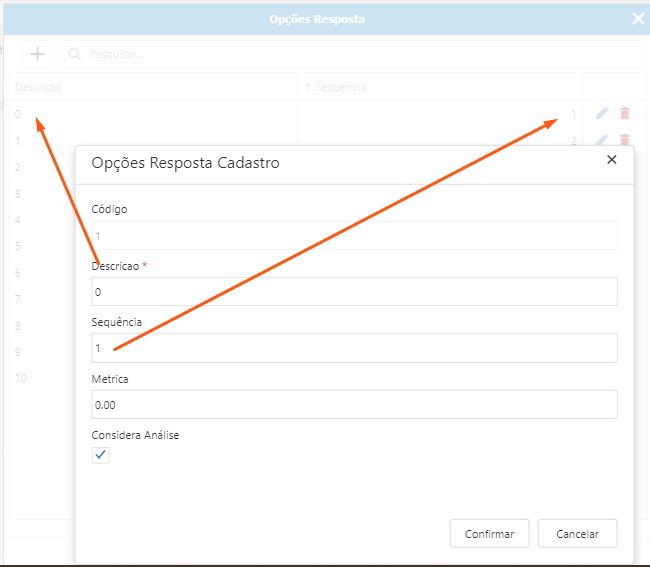
Task: Click the ascending sort arrow beside Sequência
Action: 308,87
